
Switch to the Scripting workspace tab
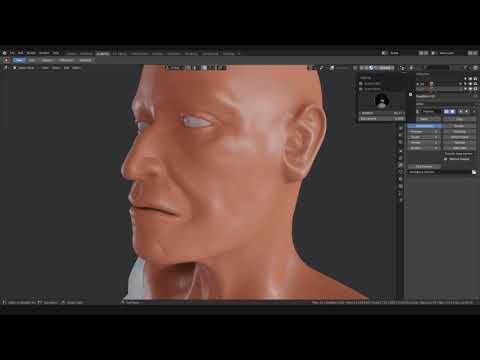coord(229,53)
